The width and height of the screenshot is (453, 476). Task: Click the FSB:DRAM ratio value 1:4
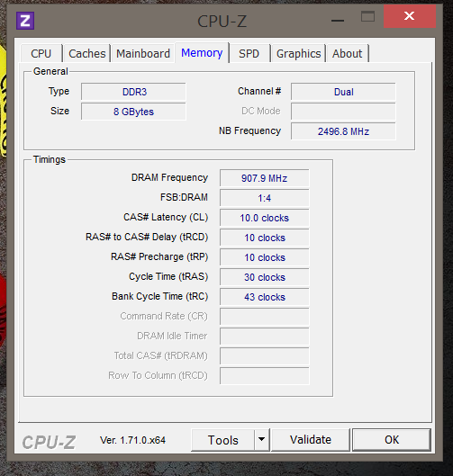point(265,198)
